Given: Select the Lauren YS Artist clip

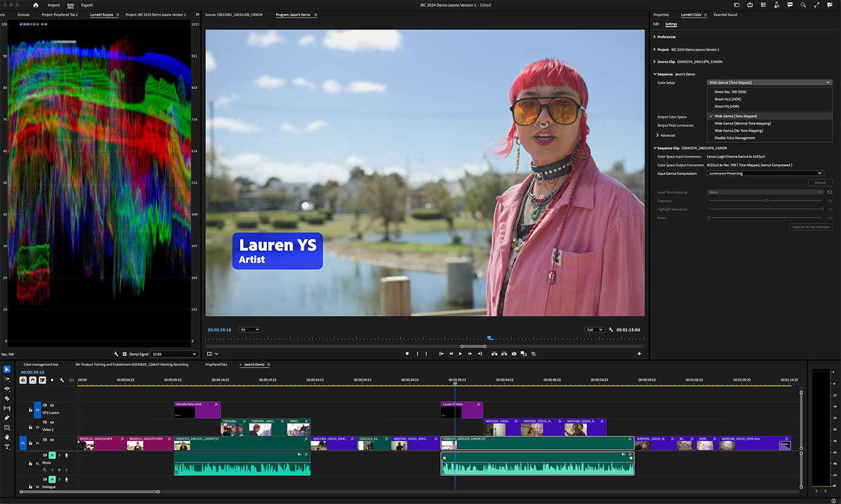Looking at the screenshot, I should pos(461,409).
